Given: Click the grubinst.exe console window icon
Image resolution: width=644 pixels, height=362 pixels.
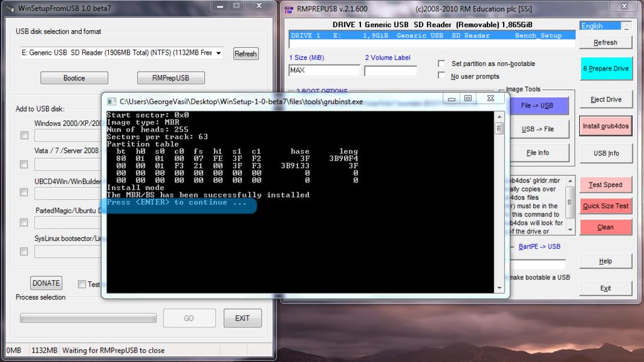Looking at the screenshot, I should (111, 101).
